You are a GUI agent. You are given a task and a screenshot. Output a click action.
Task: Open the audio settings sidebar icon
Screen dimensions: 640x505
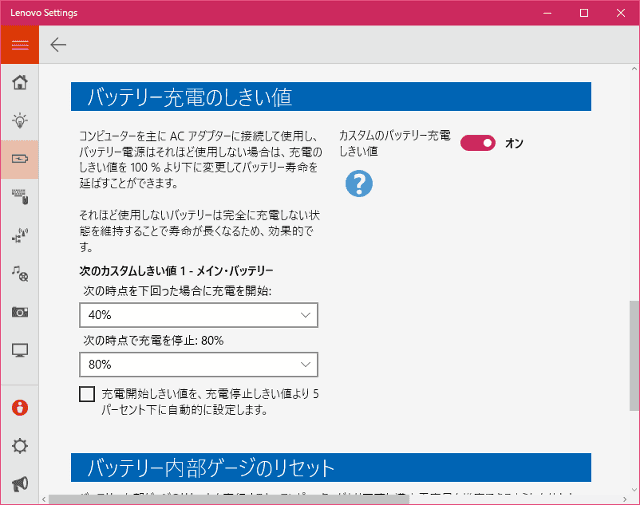point(20,274)
